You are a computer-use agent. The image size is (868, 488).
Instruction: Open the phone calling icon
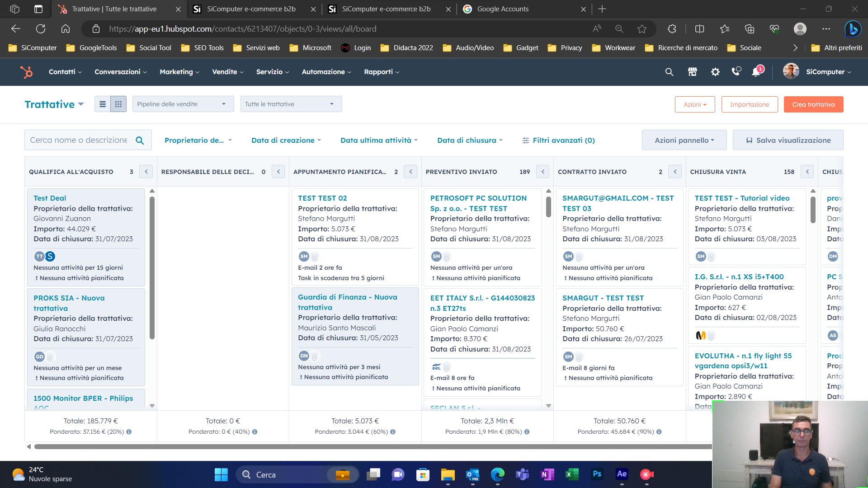(736, 71)
